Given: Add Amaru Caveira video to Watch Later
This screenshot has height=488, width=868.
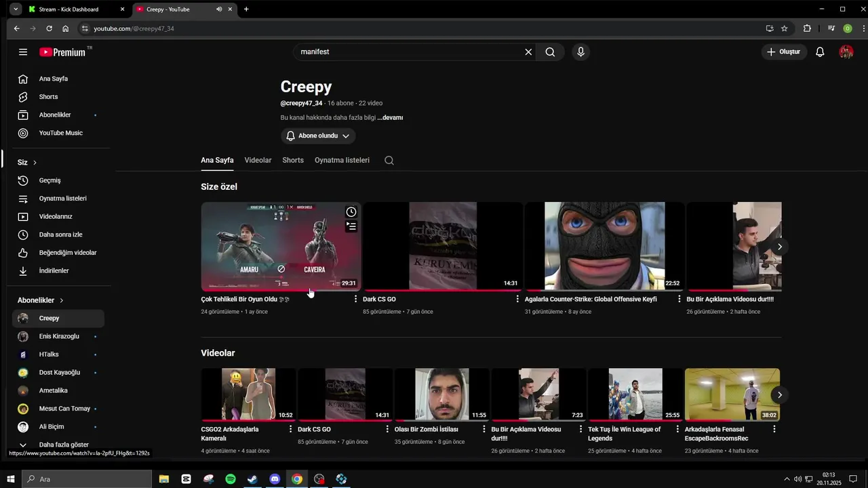Looking at the screenshot, I should tap(351, 212).
